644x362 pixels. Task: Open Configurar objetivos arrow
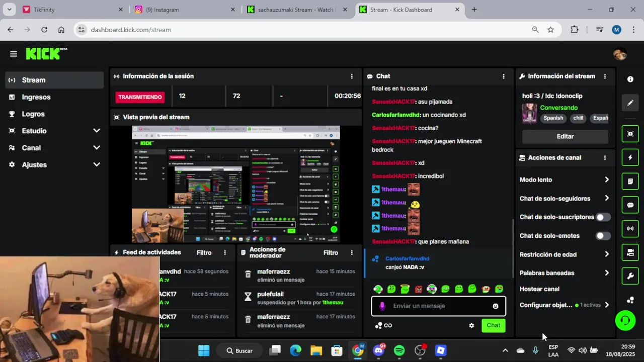[606, 305]
